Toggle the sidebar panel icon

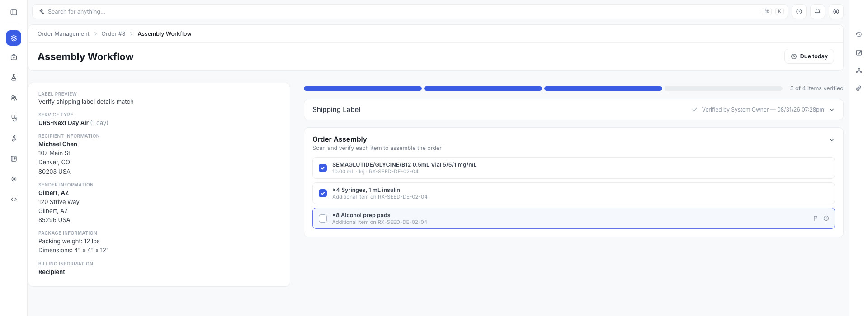(x=14, y=12)
